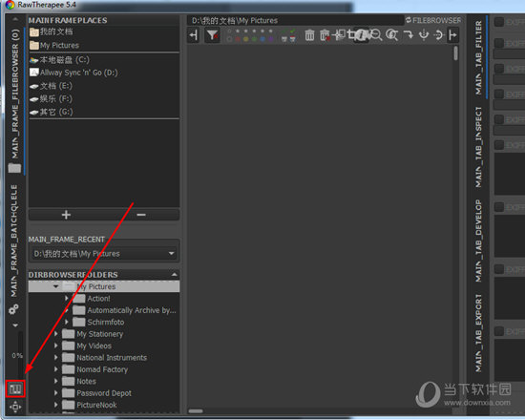
Task: Filter by the gray 'not edited' check icon
Action: (x=284, y=31)
